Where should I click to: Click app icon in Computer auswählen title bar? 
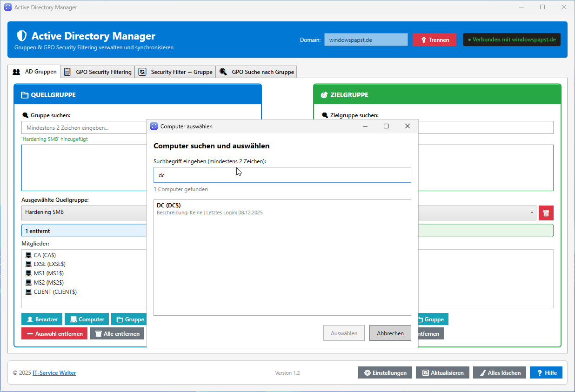(x=154, y=126)
